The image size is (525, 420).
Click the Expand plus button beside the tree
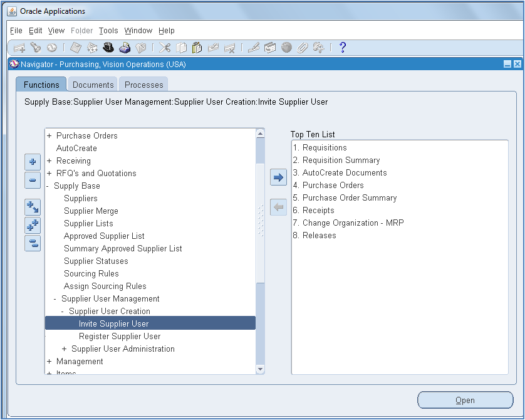pyautogui.click(x=33, y=162)
